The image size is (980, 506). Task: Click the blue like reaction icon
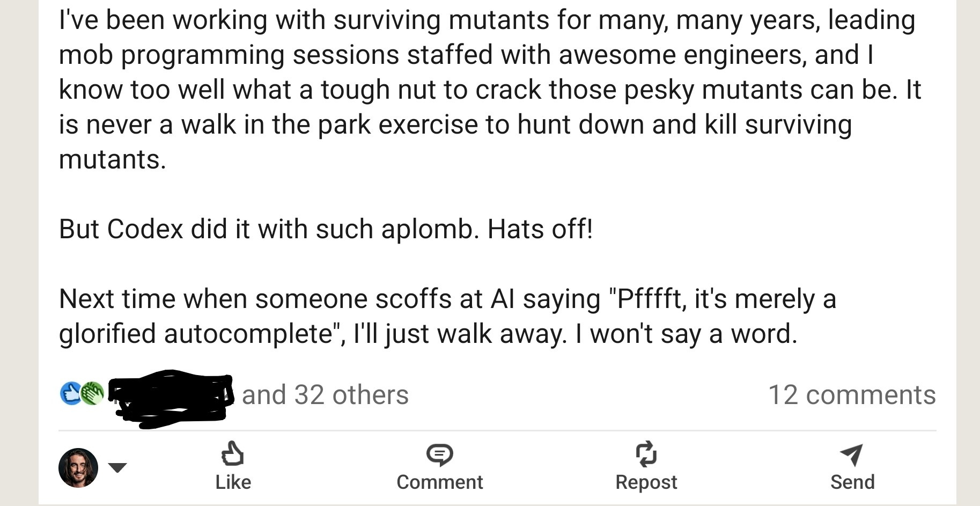pyautogui.click(x=70, y=394)
